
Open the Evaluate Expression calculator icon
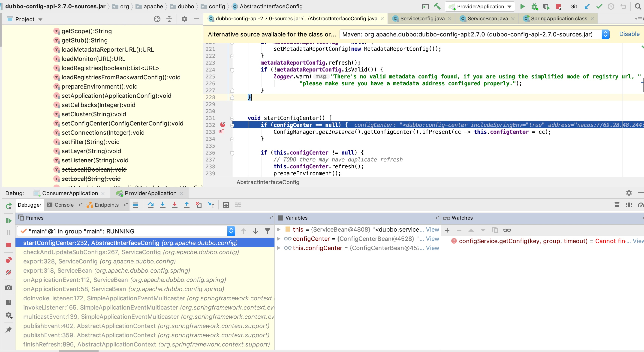226,205
